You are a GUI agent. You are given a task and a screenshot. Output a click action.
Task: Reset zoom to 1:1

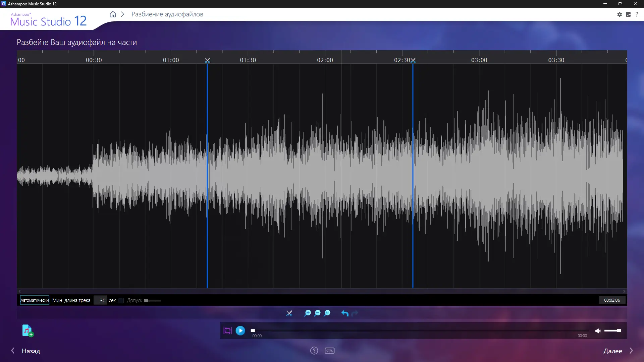click(327, 313)
